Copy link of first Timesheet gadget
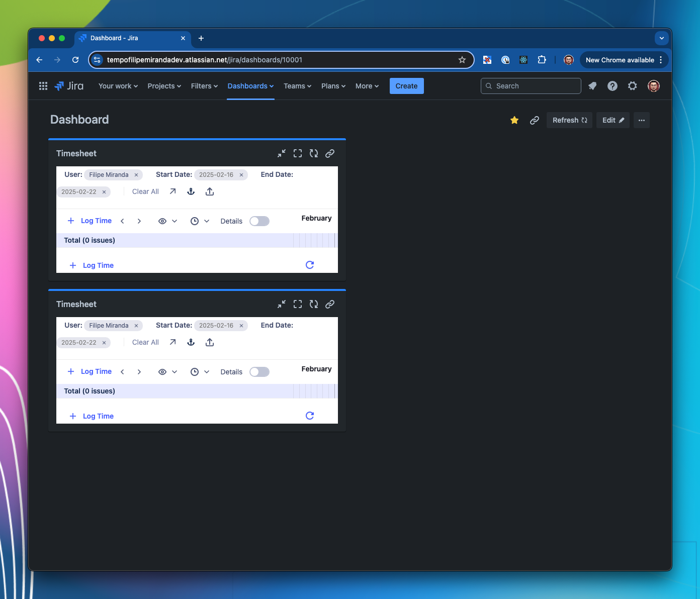The image size is (700, 599). click(x=330, y=153)
